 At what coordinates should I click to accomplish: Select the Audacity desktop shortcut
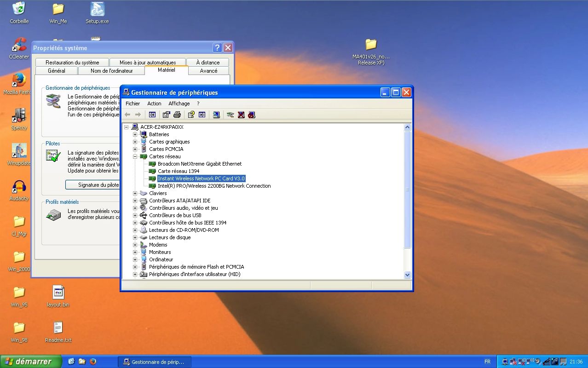[19, 190]
